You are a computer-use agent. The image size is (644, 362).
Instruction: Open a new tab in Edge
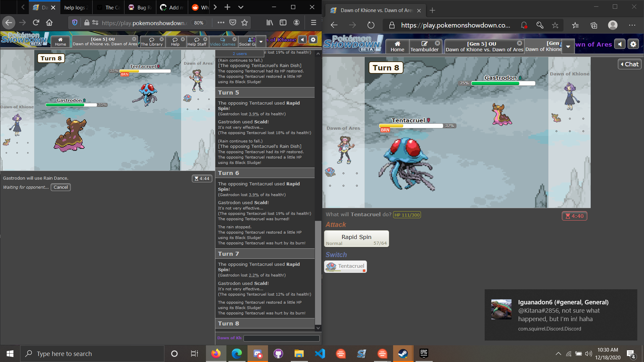[432, 10]
